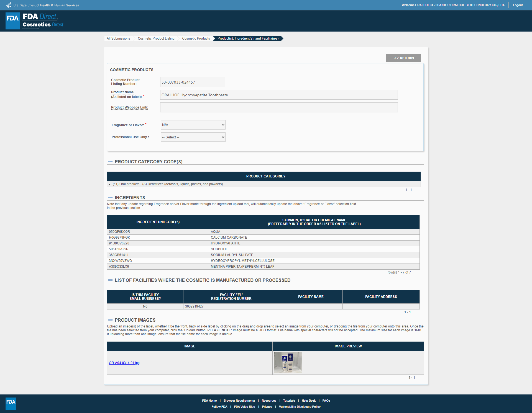Viewport: 532px width, 413px height.
Task: Collapse the Product Images section
Action: (x=110, y=320)
